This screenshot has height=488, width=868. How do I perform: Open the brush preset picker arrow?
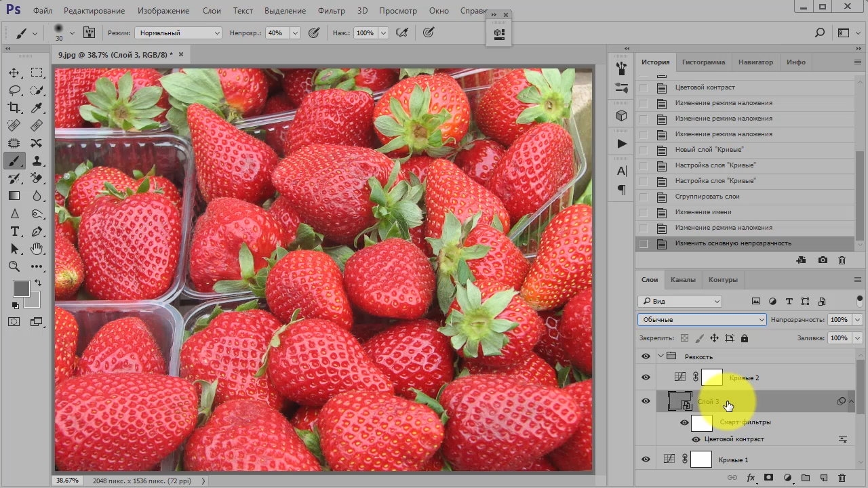point(72,33)
